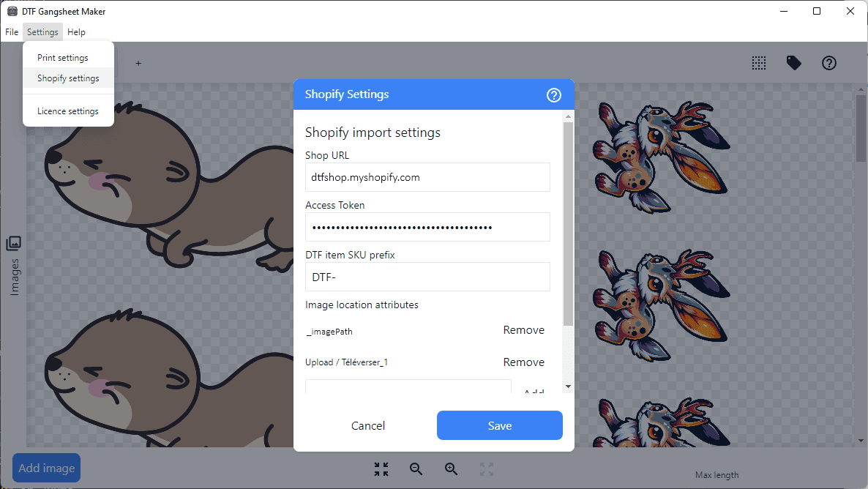The height and width of the screenshot is (489, 868).
Task: Open the File menu
Action: pos(12,32)
